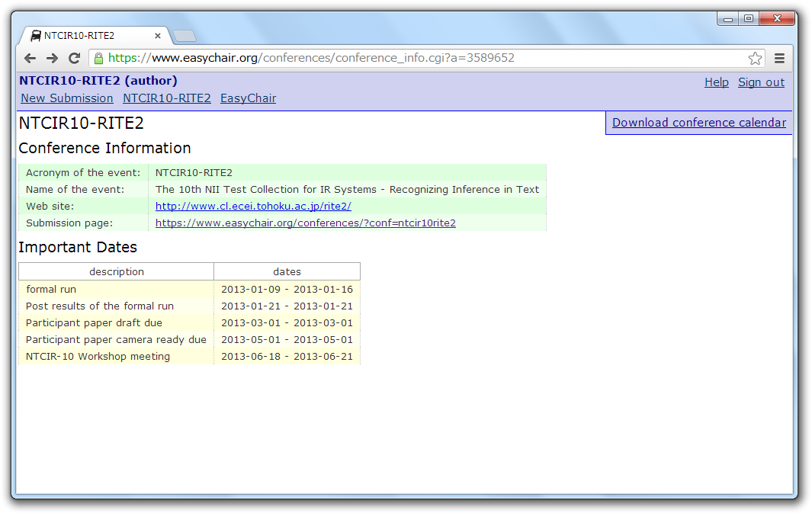Click the 'Web site:' label

click(x=50, y=206)
